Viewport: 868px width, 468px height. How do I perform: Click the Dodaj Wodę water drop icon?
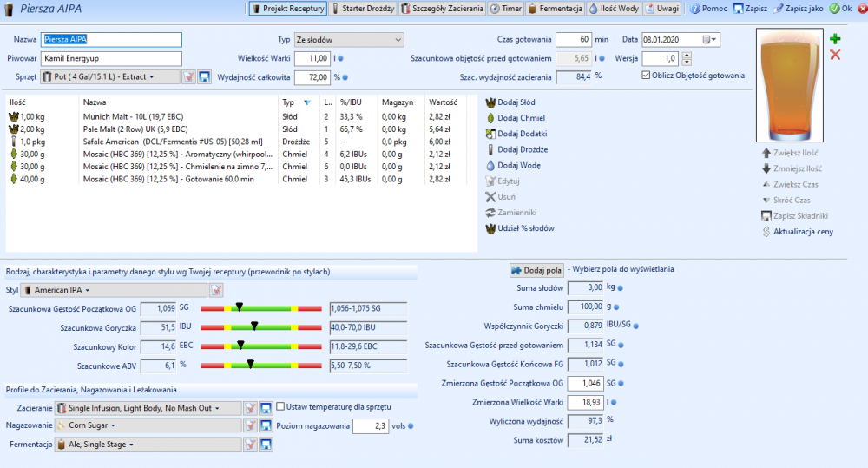point(490,165)
